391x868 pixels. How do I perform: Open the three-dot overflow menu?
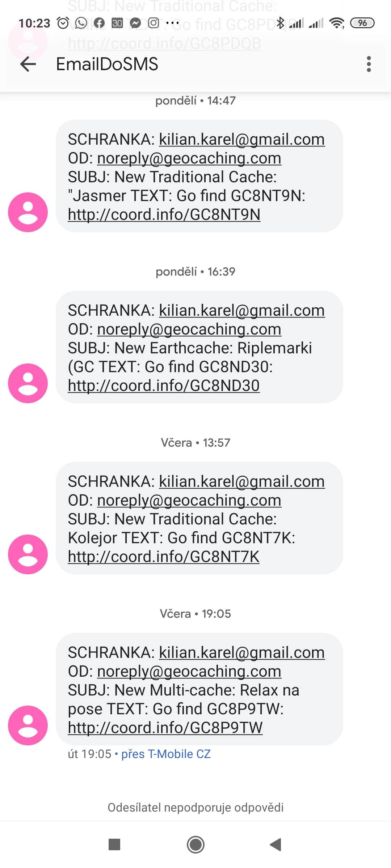(369, 64)
